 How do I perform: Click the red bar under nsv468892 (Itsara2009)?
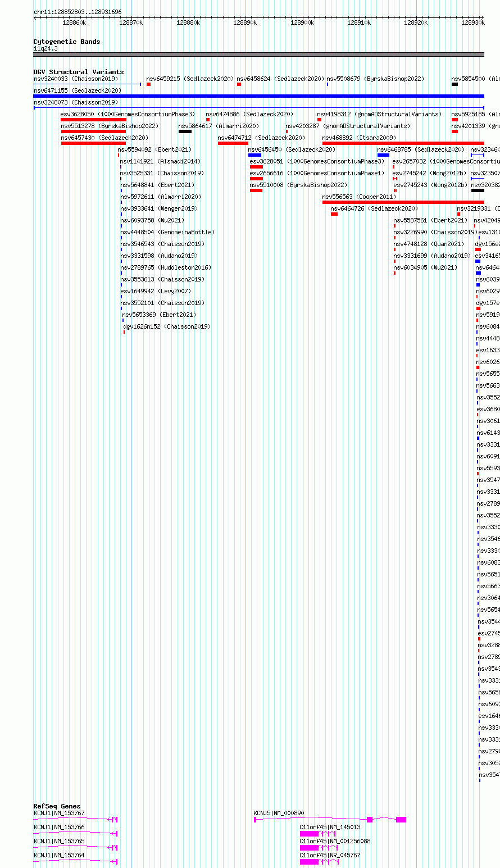tap(403, 143)
